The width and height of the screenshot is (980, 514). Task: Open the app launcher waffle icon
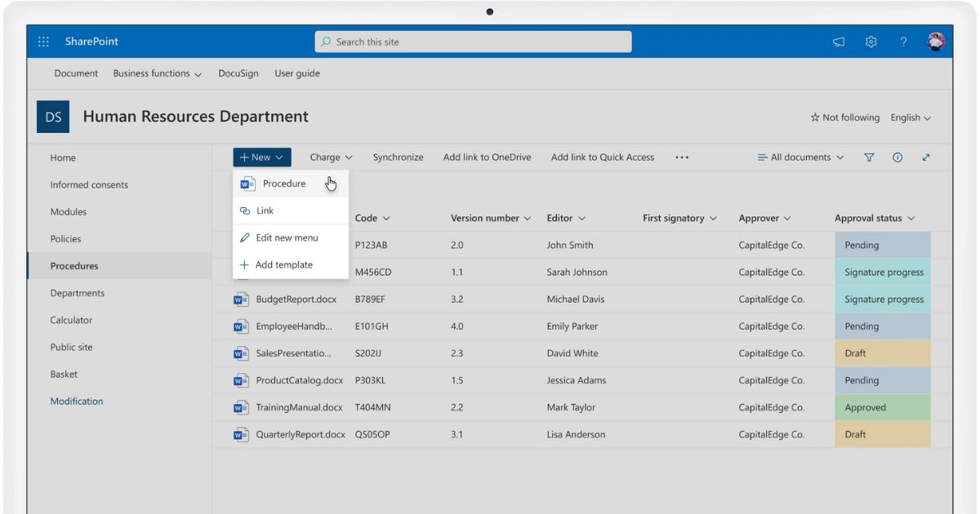[x=44, y=42]
